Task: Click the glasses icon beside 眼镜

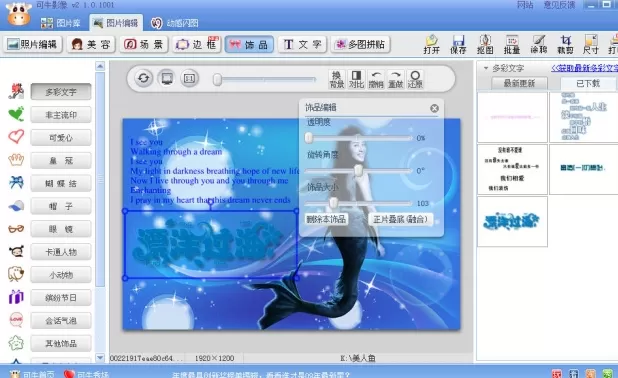Action: click(x=16, y=228)
